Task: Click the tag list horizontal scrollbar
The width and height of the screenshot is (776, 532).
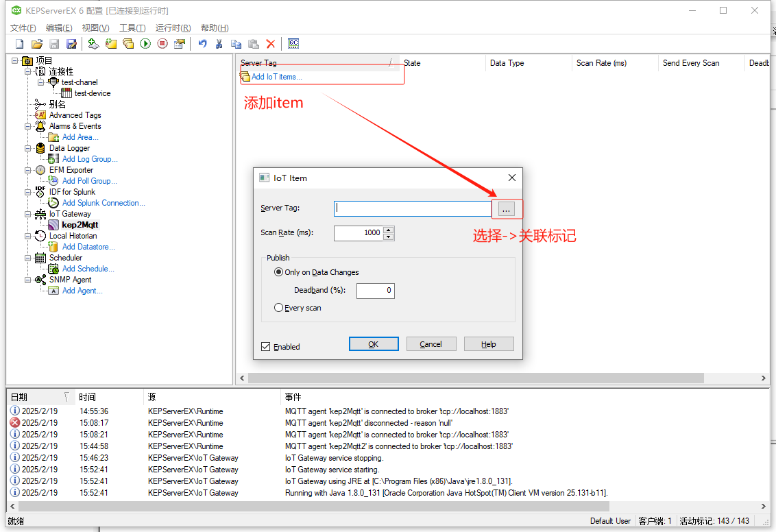Action: [476, 378]
